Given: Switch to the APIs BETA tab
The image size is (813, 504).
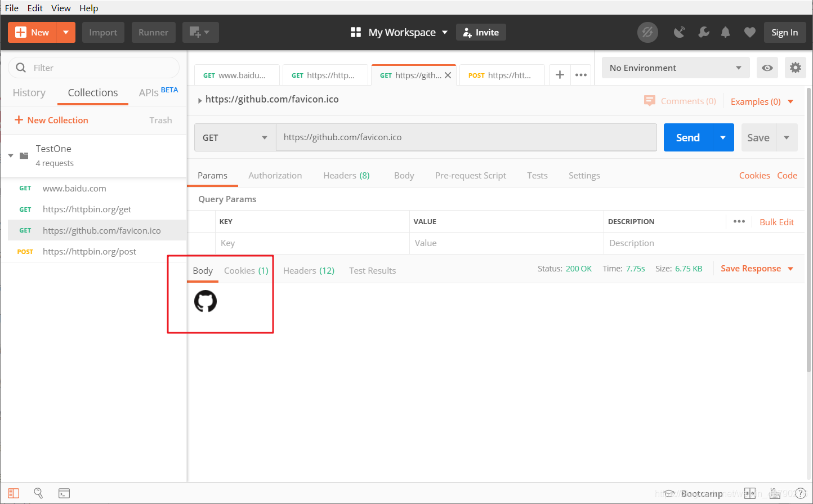Looking at the screenshot, I should point(158,92).
